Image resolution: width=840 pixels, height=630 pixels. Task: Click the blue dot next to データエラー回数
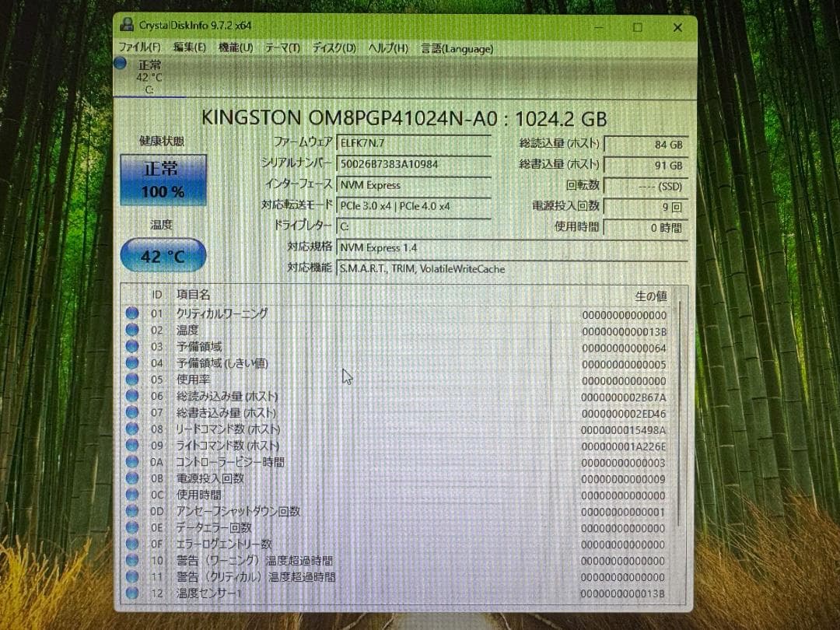click(131, 527)
